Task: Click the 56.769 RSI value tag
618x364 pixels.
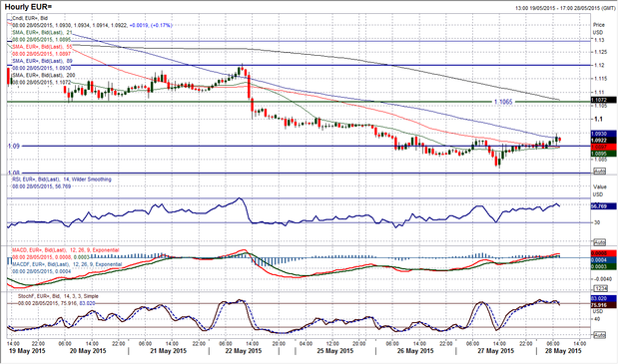Action: [604, 206]
